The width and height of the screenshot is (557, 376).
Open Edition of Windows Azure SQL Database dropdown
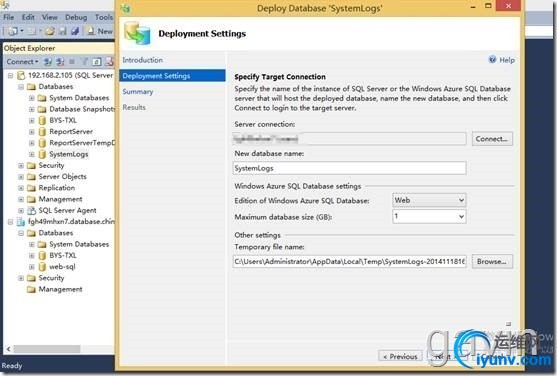429,200
